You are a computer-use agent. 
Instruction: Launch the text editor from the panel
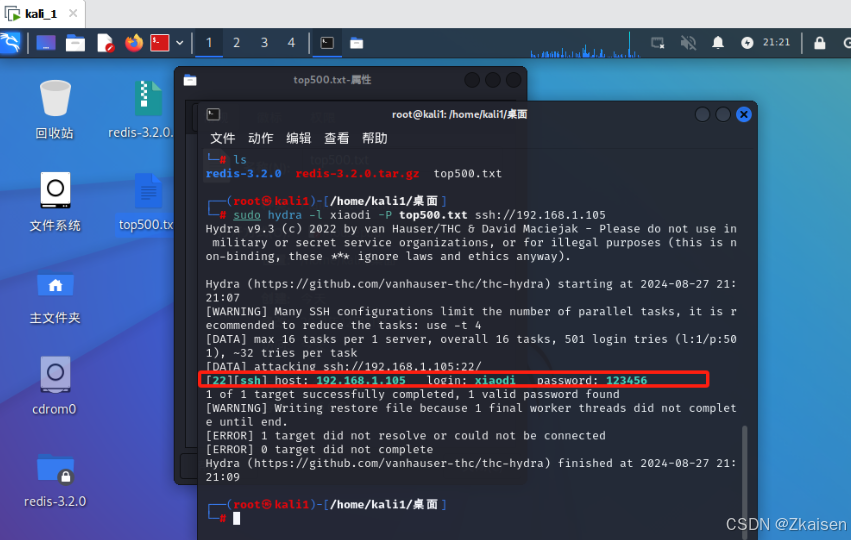tap(105, 43)
